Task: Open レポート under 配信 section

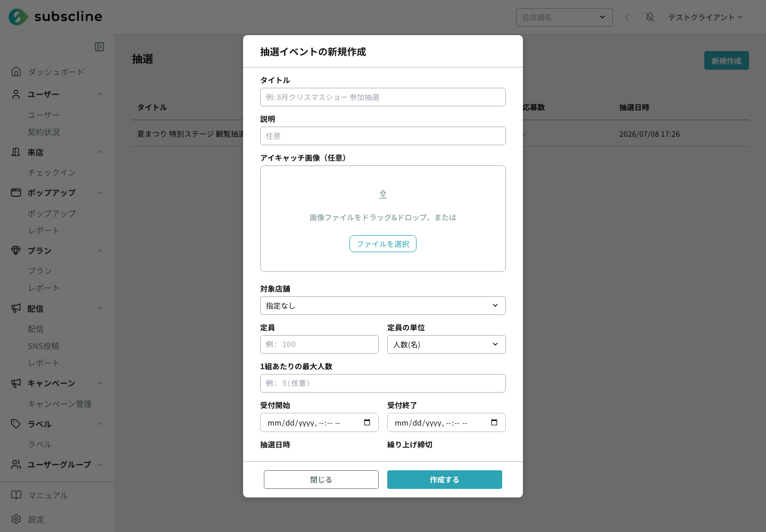Action: coord(44,363)
